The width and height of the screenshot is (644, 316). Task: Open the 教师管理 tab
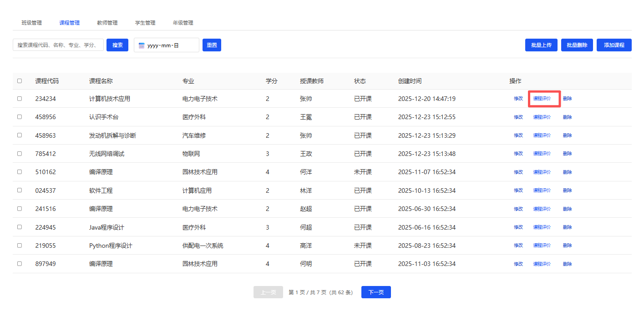coord(107,23)
